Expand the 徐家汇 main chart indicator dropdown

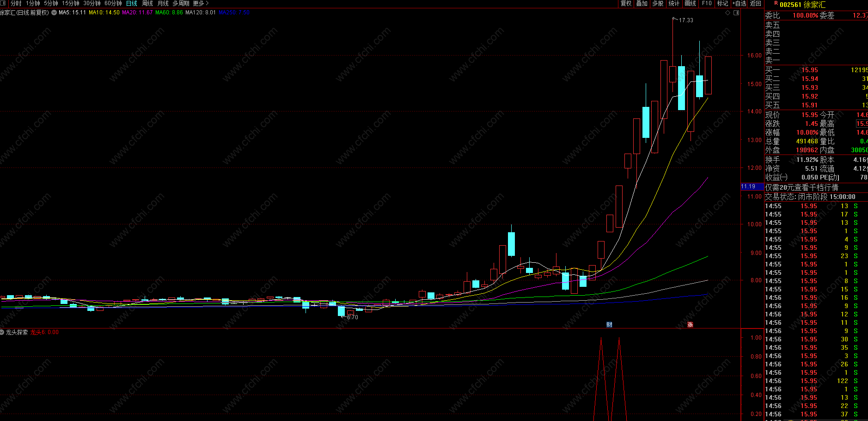point(54,12)
